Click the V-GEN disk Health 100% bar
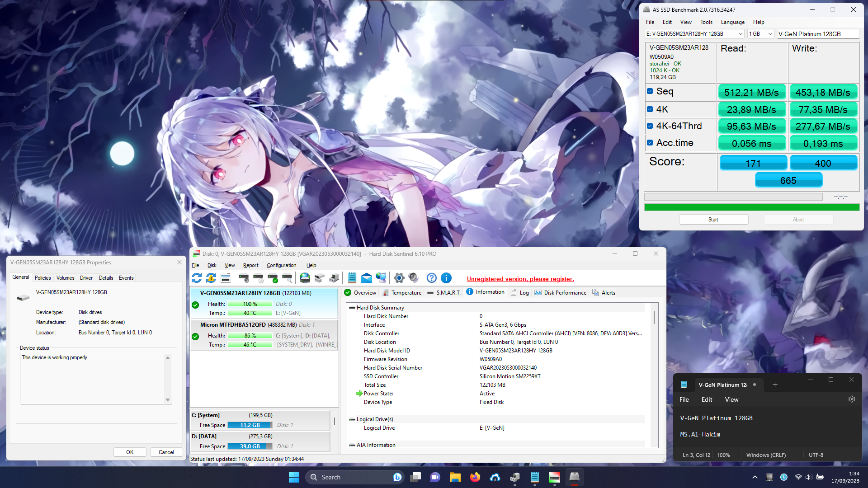This screenshot has height=488, width=868. (x=250, y=304)
